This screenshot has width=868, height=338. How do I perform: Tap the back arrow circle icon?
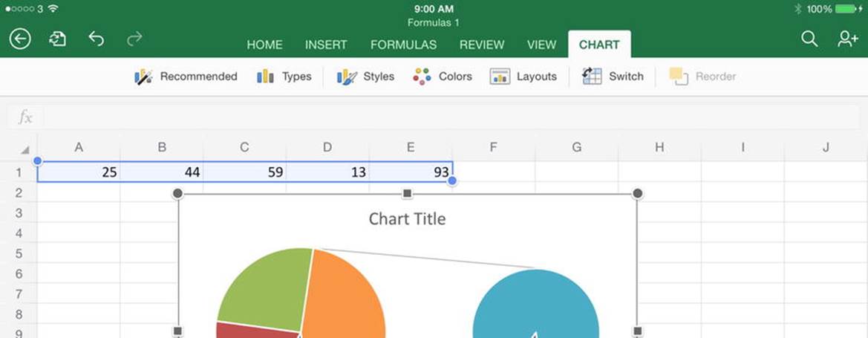pyautogui.click(x=20, y=39)
